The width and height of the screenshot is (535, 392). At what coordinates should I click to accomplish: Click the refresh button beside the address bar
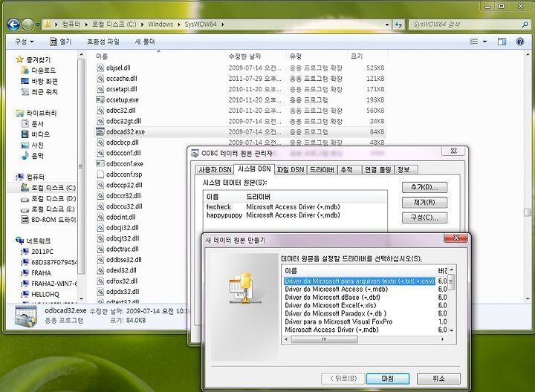point(398,24)
